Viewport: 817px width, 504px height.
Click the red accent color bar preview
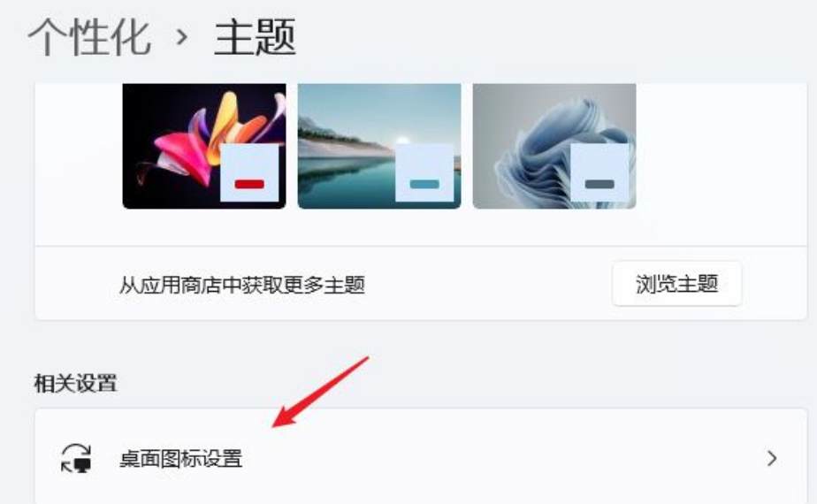point(249,184)
